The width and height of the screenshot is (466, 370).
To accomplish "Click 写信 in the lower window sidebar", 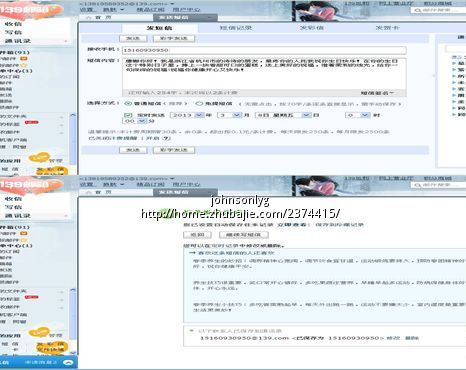I will point(13,207).
